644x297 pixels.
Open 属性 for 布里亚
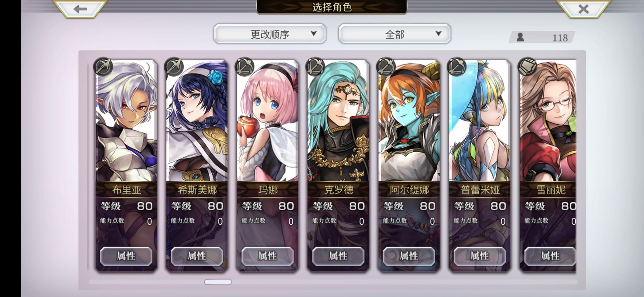click(126, 256)
